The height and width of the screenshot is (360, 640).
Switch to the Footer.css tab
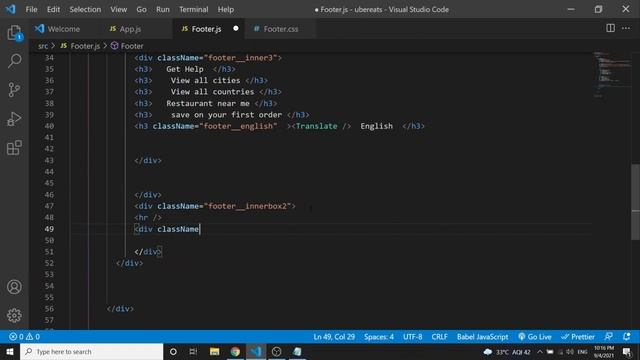click(x=281, y=29)
